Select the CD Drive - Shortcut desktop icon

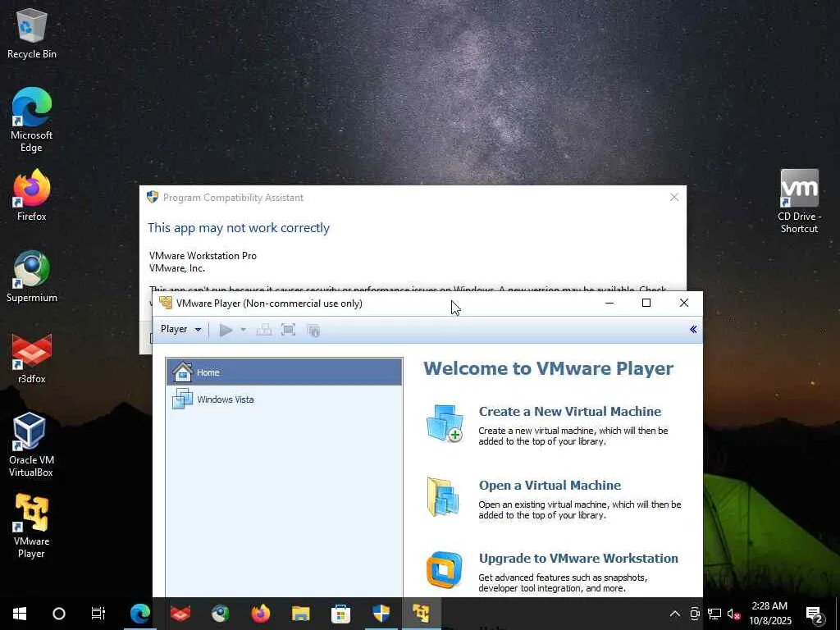[x=799, y=201]
